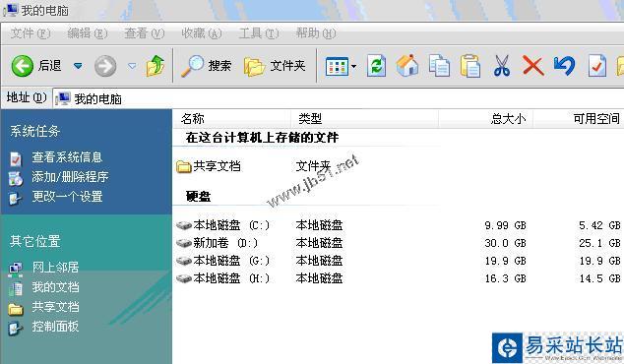Select 新加卷 (D:) drive

click(218, 243)
